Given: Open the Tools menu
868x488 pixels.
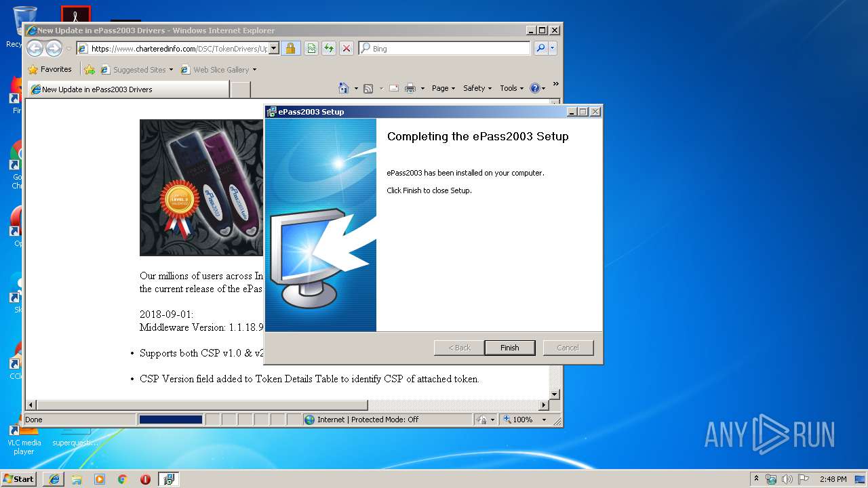Looking at the screenshot, I should pos(511,88).
